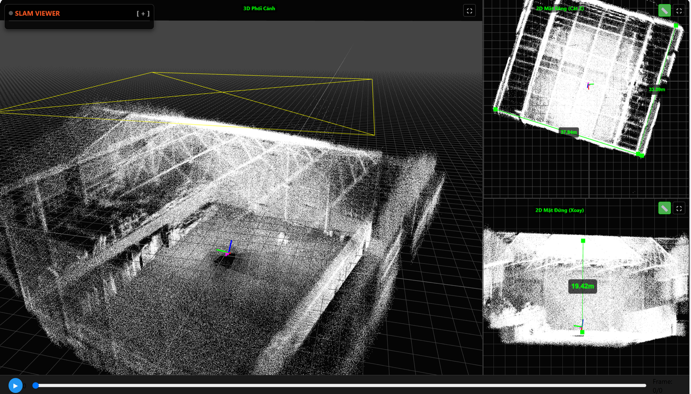This screenshot has height=394, width=691.
Task: Click the SLAM VIEWER title
Action: pyautogui.click(x=37, y=14)
